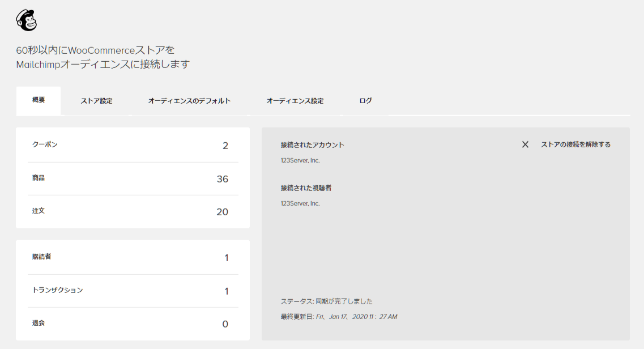Click the product count 36
This screenshot has width=644, height=349.
pos(222,179)
